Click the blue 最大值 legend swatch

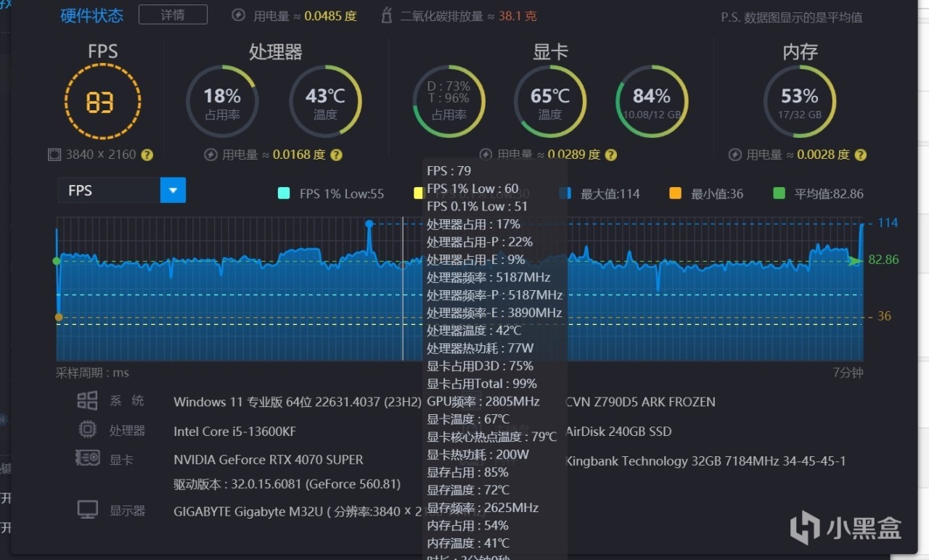[566, 194]
